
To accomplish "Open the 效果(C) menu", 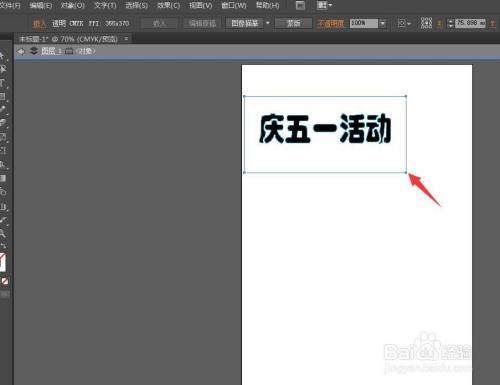I will coord(168,6).
